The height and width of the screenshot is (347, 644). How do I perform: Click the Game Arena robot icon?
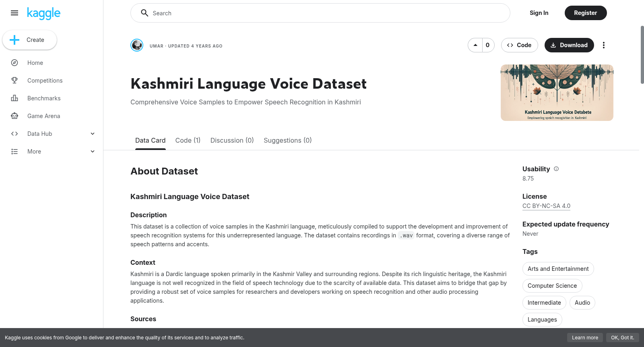click(14, 116)
